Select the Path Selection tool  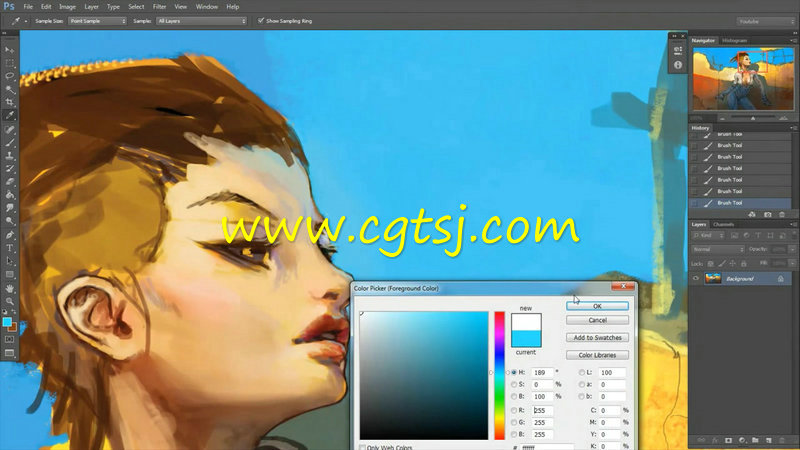coord(9,261)
